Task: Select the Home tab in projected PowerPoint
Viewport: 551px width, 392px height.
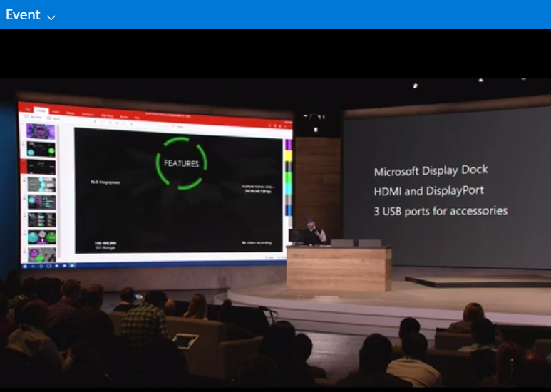Action: coord(41,110)
